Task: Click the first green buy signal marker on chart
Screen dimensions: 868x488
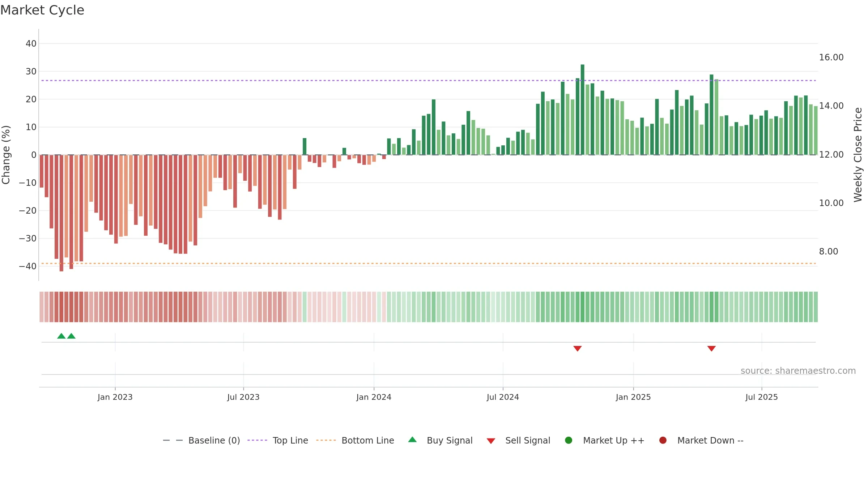Action: [x=61, y=336]
